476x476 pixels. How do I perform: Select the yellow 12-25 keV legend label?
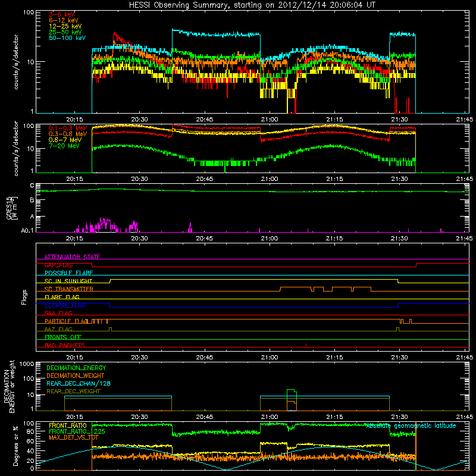(65, 26)
